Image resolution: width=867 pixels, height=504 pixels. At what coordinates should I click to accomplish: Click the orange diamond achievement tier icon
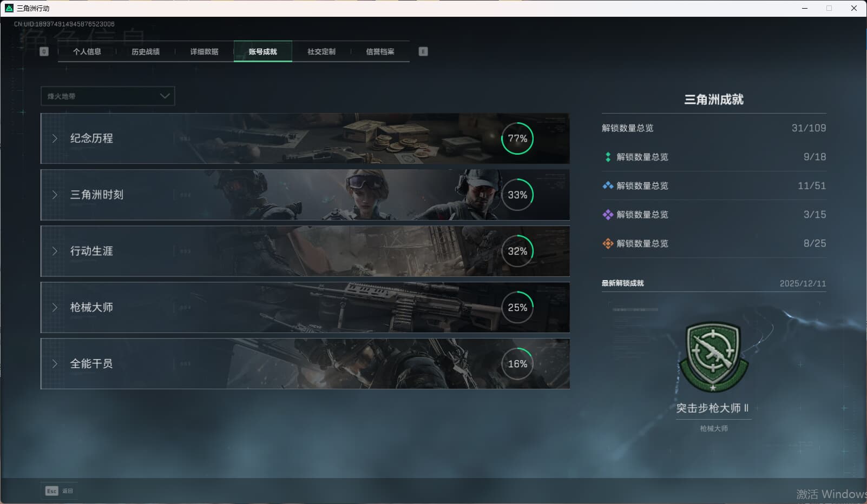(608, 243)
